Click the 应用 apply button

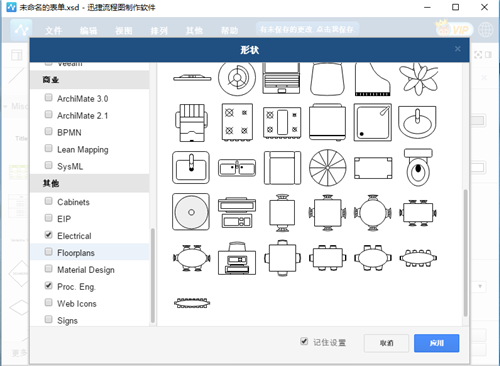437,343
